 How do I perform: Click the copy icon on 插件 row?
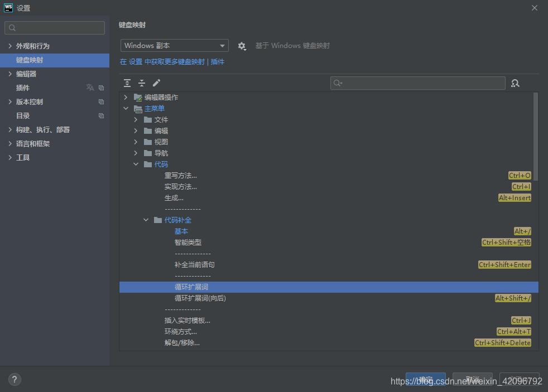tap(102, 88)
